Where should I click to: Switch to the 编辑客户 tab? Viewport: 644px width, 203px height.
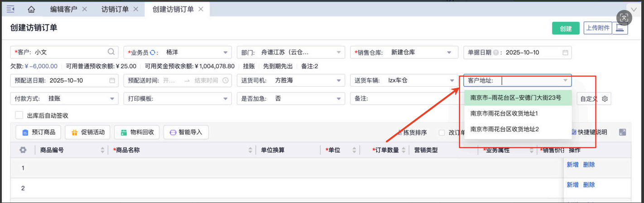(63, 9)
